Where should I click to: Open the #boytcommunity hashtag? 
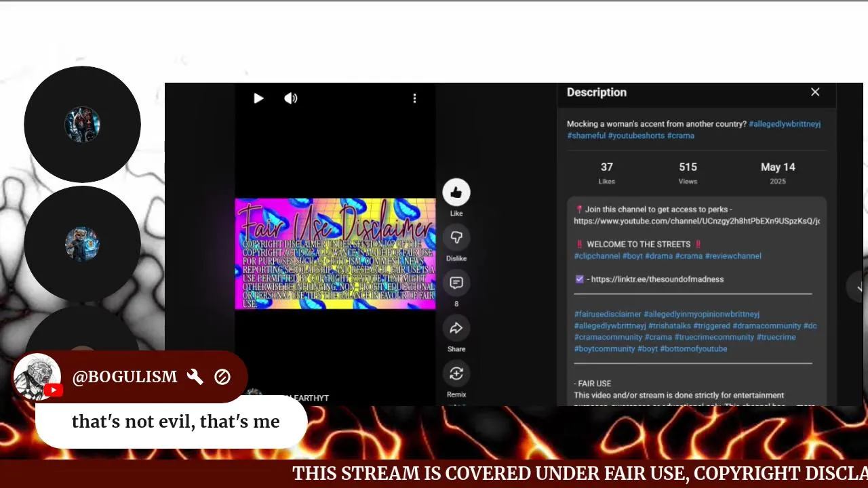[x=604, y=349]
